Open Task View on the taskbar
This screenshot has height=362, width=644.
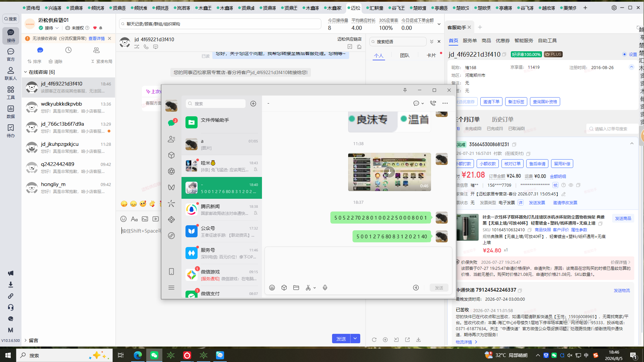[121, 355]
